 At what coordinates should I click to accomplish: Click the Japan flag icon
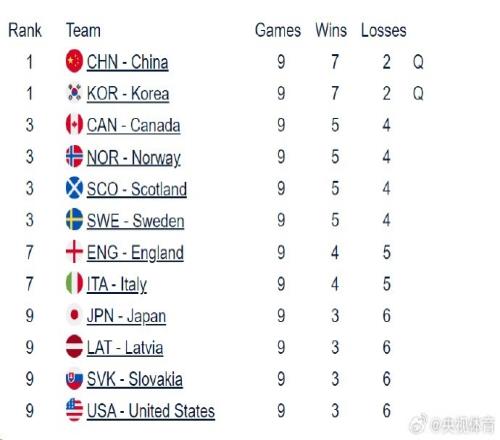[x=74, y=315]
